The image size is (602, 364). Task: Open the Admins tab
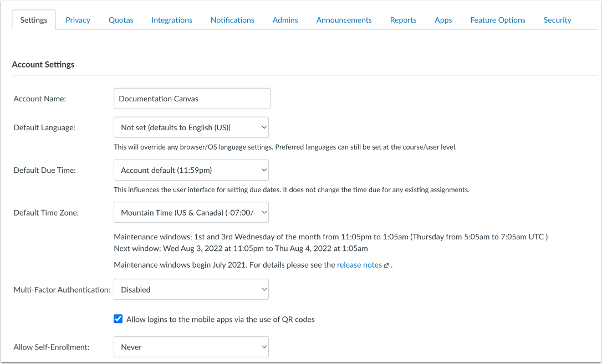pyautogui.click(x=285, y=20)
